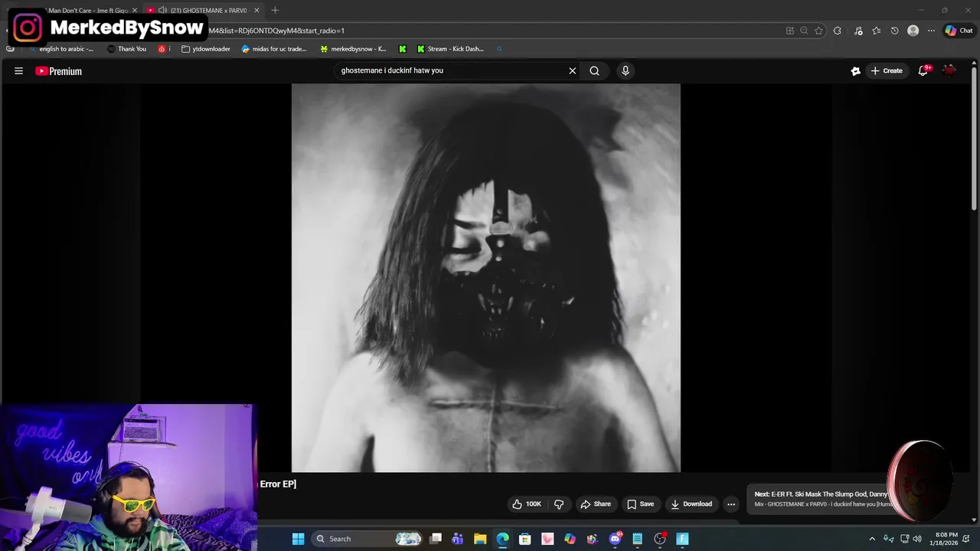Open the YouTube account avatar menu
Viewport: 980px width, 551px height.
pyautogui.click(x=949, y=70)
